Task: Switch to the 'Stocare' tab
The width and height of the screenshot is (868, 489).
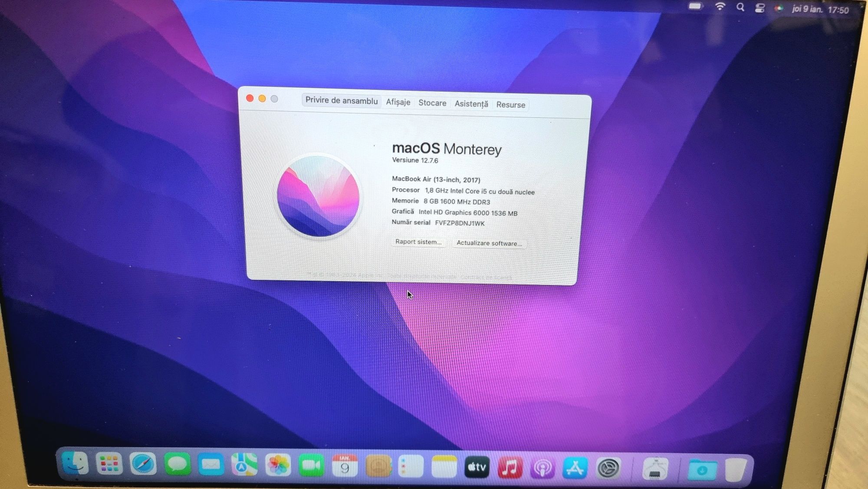Action: [x=432, y=103]
